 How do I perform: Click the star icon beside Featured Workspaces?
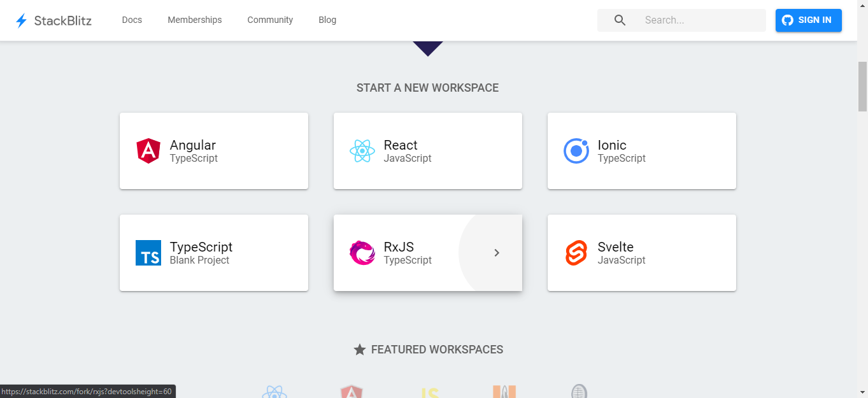(360, 350)
